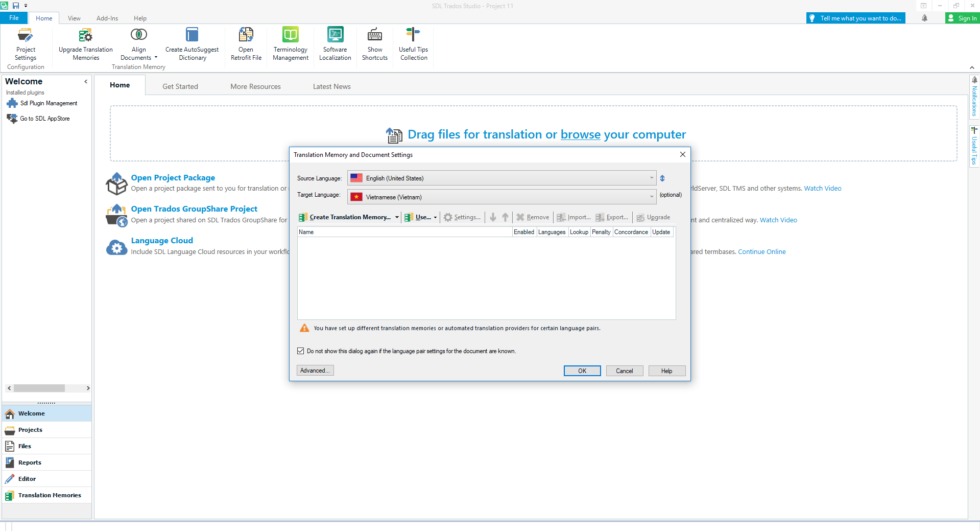Screen dimensions: 980x531
Task: Click Advanced... button
Action: (x=315, y=371)
